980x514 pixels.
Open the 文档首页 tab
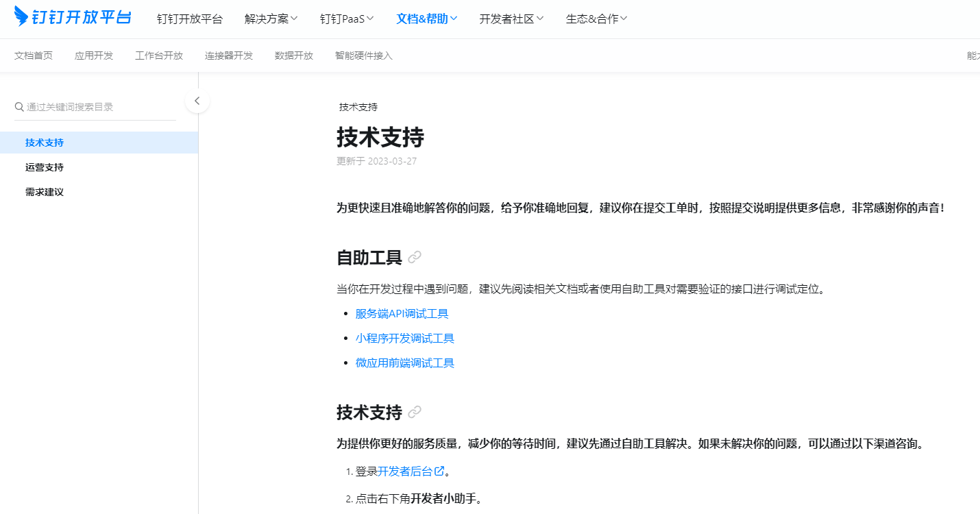(x=34, y=56)
